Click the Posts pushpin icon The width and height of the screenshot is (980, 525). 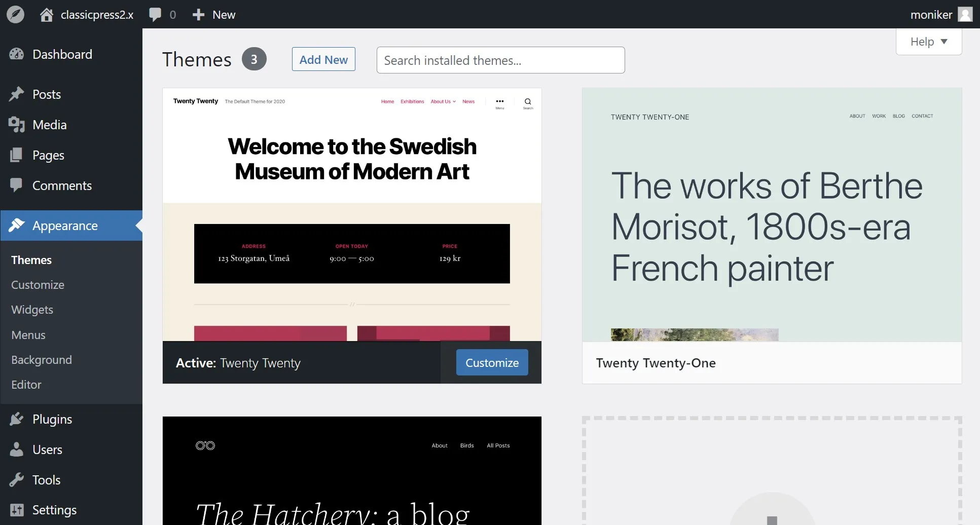coord(17,94)
